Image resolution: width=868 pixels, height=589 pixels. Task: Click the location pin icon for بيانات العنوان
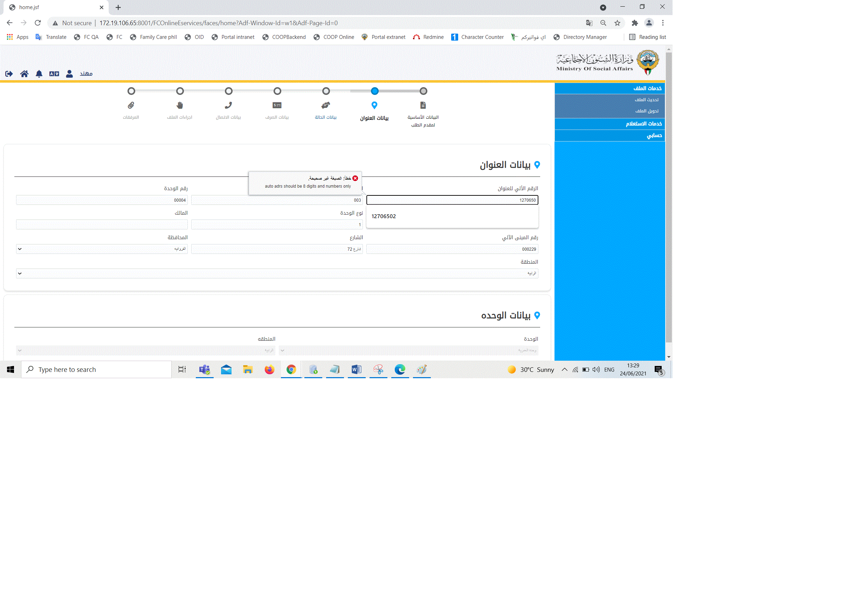point(374,105)
